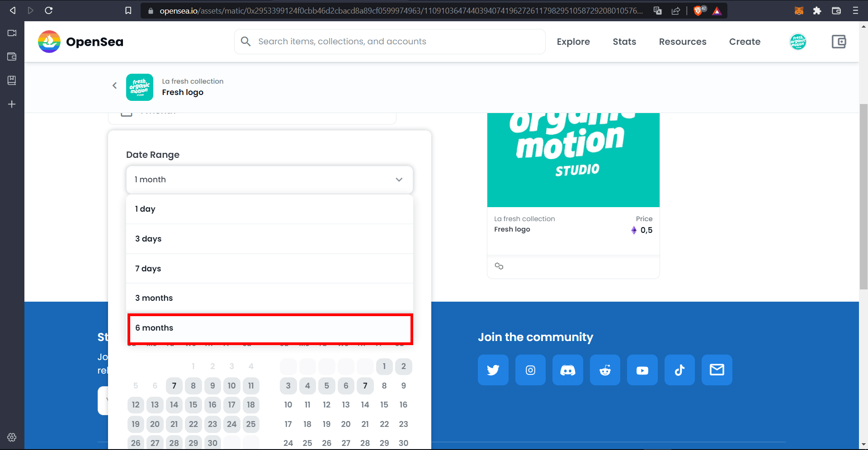Open the Instagram community link
Screen dimensions: 868x450
pos(530,370)
